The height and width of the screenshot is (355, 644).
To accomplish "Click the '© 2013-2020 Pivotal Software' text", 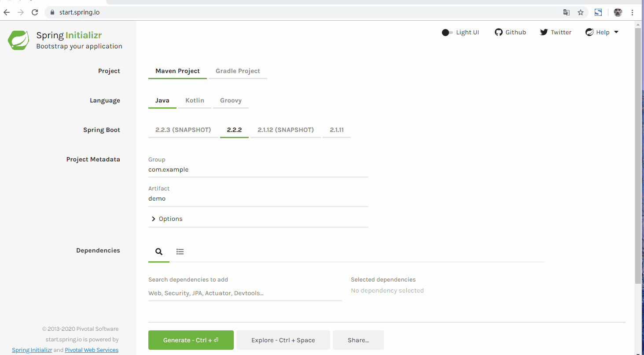I will click(80, 329).
